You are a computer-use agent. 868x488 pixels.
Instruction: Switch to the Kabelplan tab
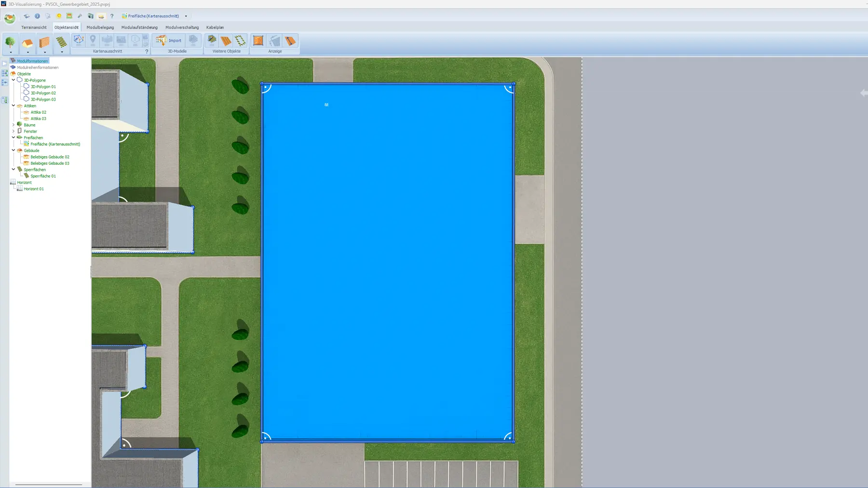click(x=215, y=27)
